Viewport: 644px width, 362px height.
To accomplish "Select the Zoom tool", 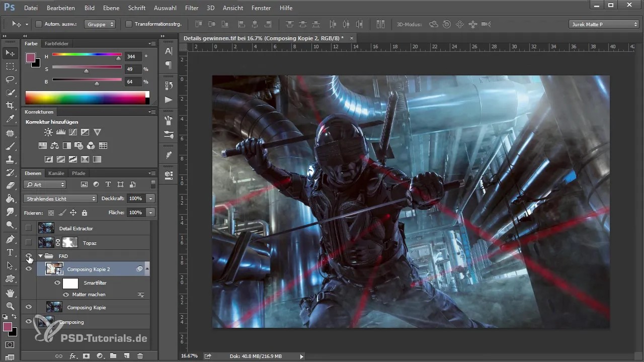I will tap(10, 305).
